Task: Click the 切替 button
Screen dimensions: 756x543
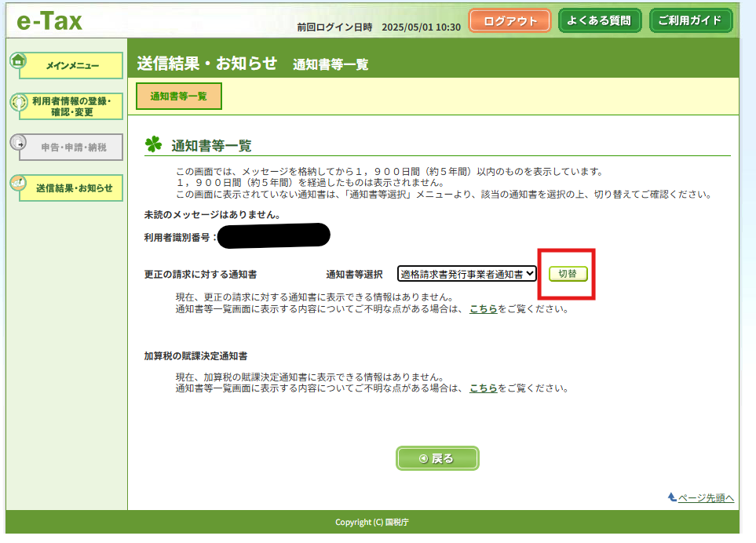Action: (x=568, y=274)
